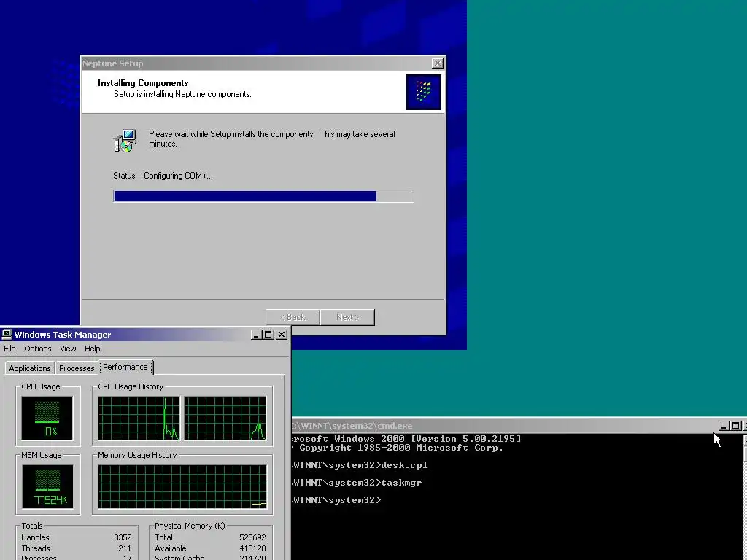
Task: Close the Windows Task Manager window
Action: tap(282, 334)
